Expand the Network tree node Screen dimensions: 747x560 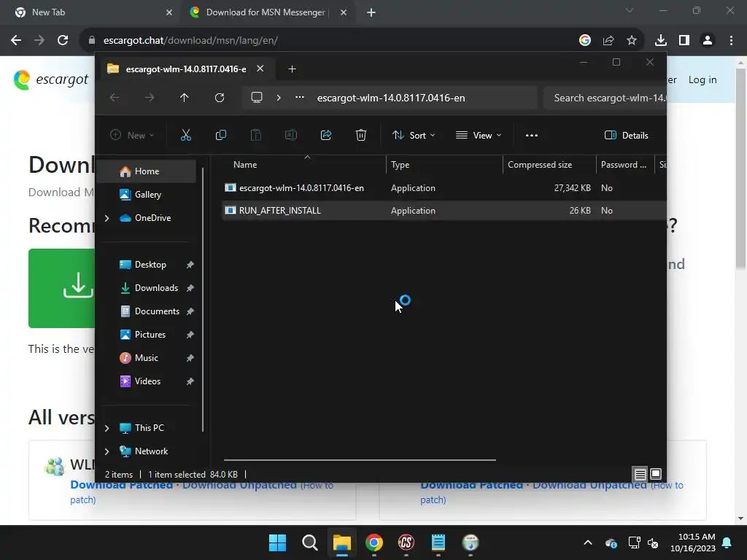point(107,451)
